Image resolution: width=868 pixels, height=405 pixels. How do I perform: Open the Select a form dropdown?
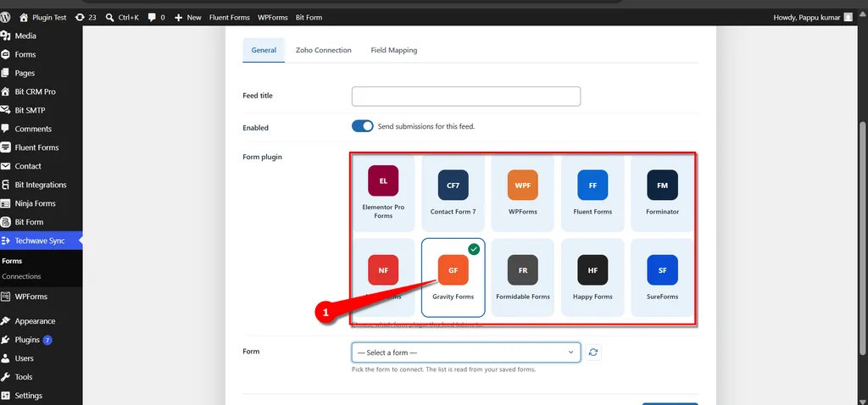466,352
